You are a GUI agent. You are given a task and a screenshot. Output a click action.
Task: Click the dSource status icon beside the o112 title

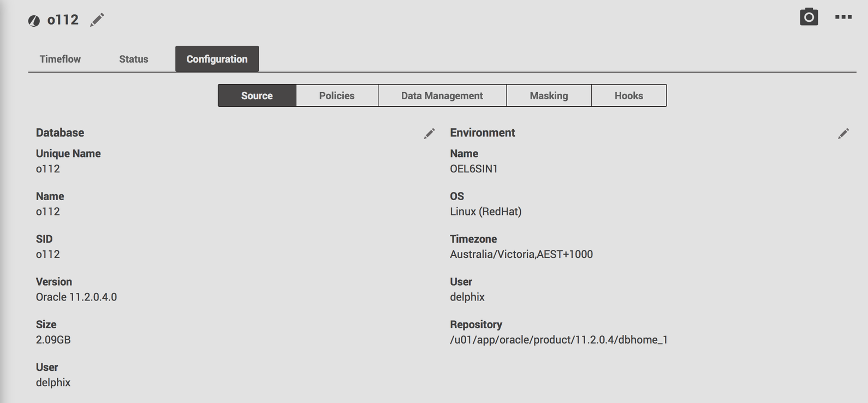[34, 21]
